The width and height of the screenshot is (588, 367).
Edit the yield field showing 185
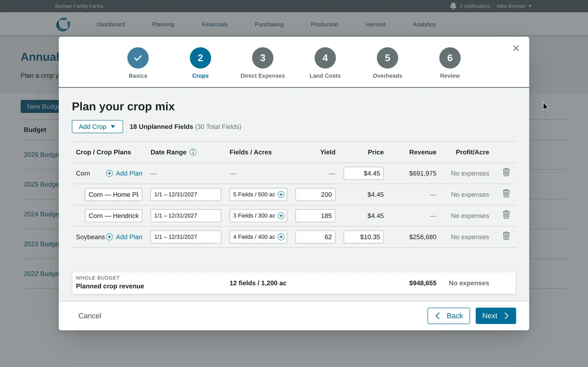pyautogui.click(x=315, y=216)
